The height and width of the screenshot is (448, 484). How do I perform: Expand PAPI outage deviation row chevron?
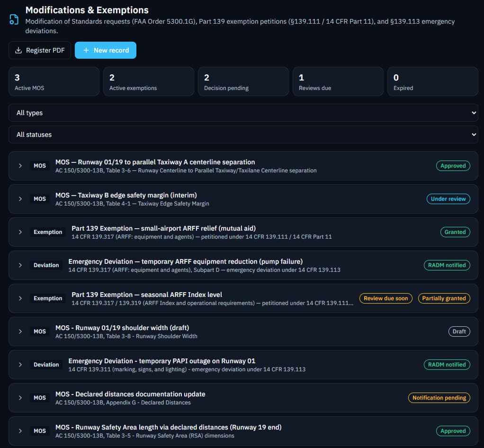click(x=20, y=365)
